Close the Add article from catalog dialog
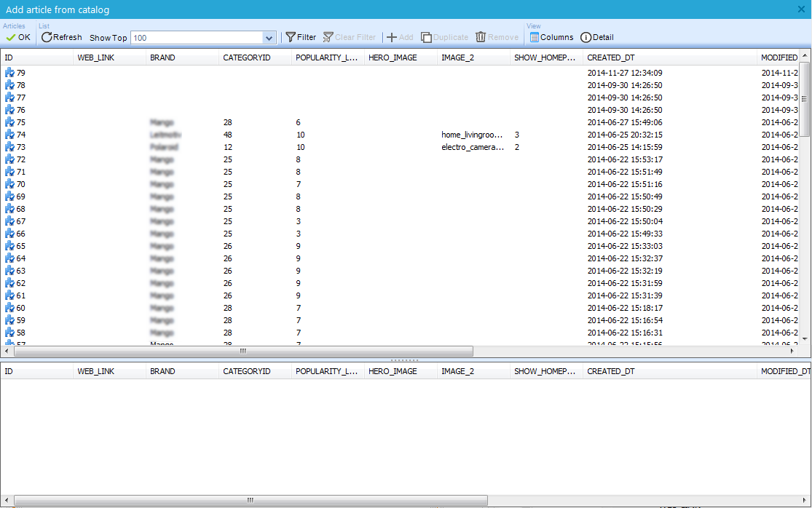Viewport: 812px width, 508px height. point(801,9)
